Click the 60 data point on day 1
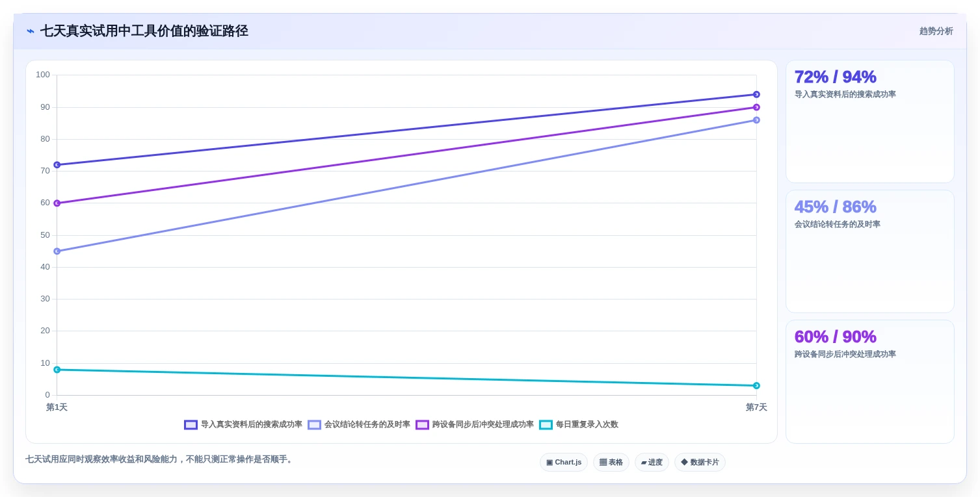This screenshot has width=980, height=497. (57, 203)
